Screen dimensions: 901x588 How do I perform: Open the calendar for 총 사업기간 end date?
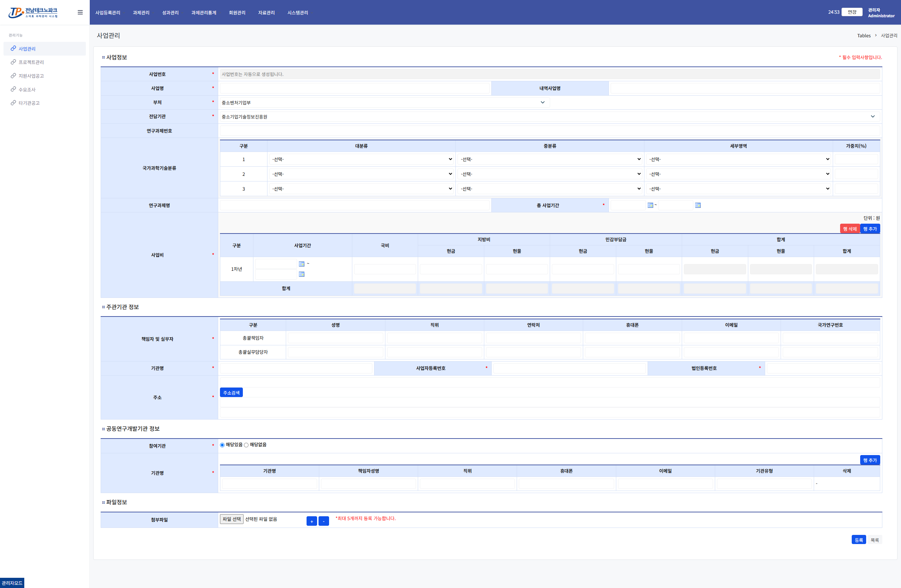coord(698,205)
